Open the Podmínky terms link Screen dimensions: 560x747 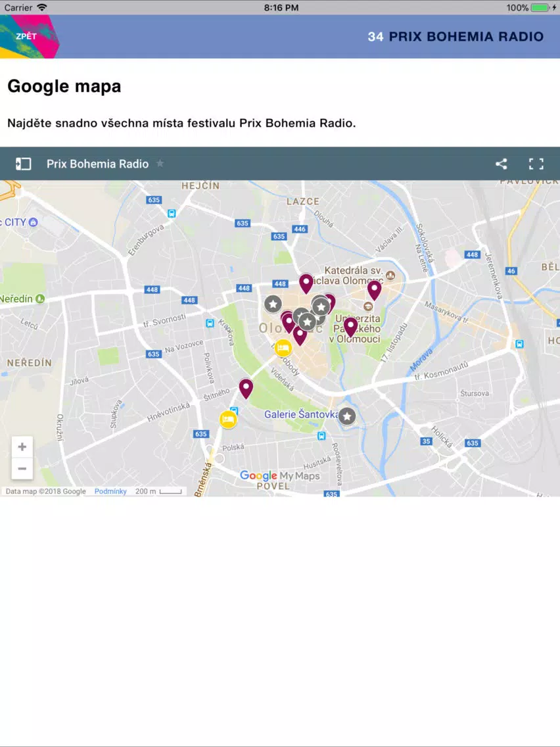pyautogui.click(x=110, y=491)
